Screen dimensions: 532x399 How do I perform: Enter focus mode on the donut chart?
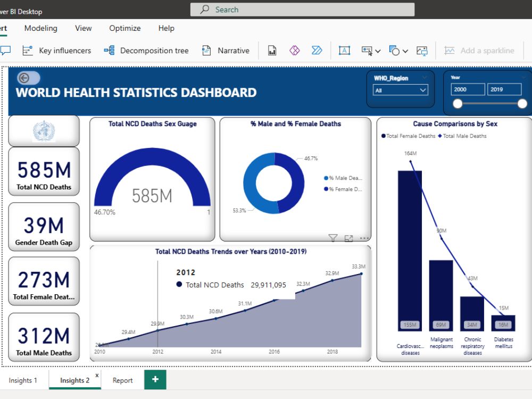[x=349, y=238]
